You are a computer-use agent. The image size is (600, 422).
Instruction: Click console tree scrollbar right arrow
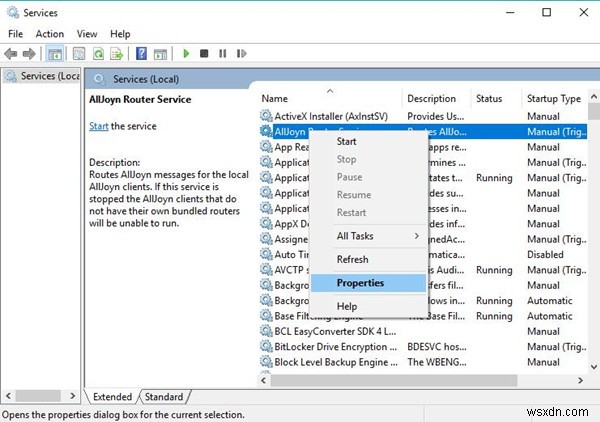tap(73, 396)
